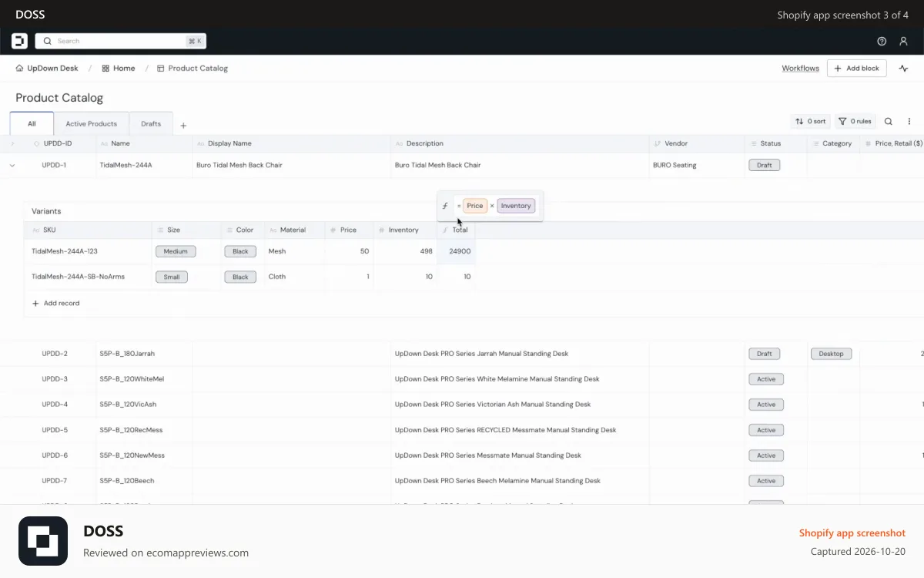Open the 0 rules filter button
This screenshot has height=578, width=924.
point(855,121)
